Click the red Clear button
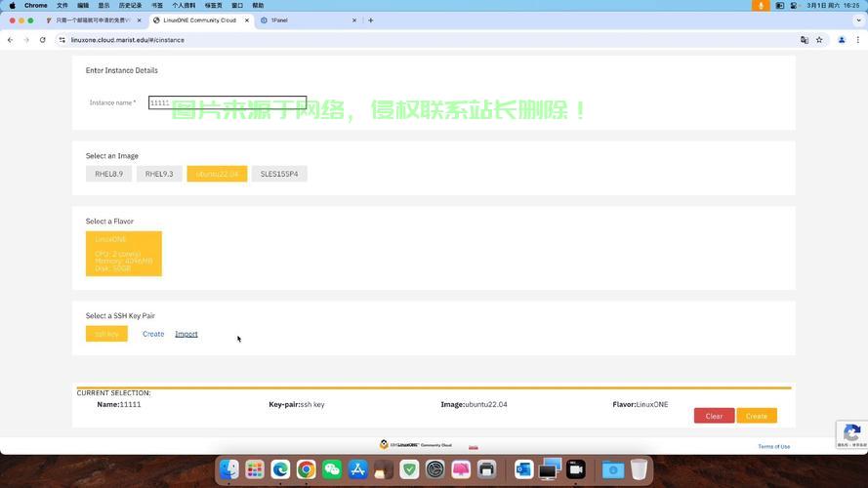868x488 pixels. (714, 416)
